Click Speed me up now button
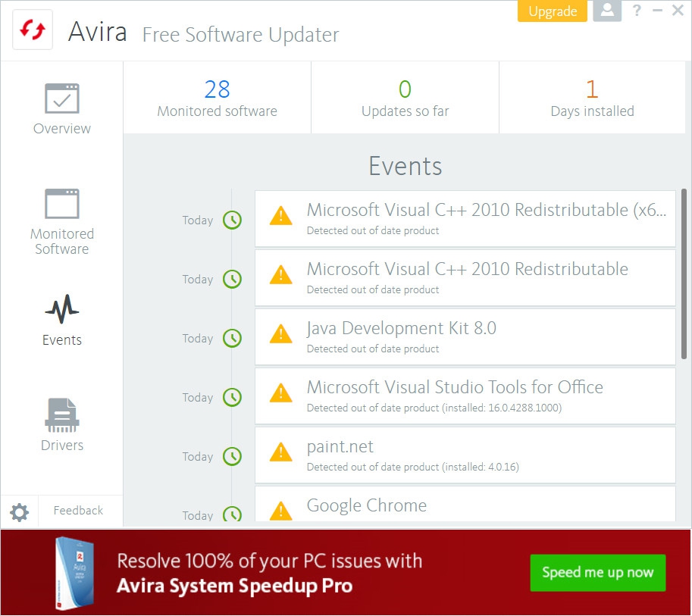Screen dimensions: 692x616 [597, 572]
